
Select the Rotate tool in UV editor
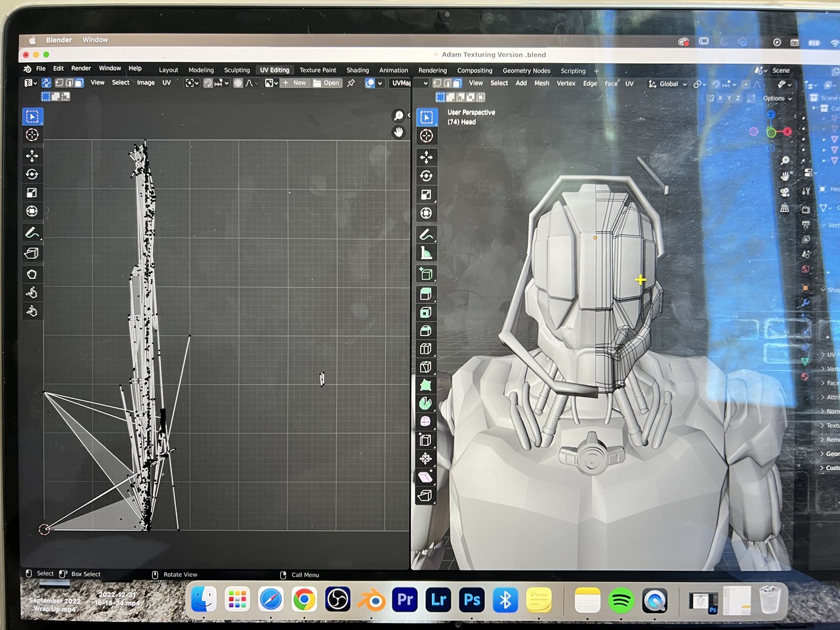(31, 174)
